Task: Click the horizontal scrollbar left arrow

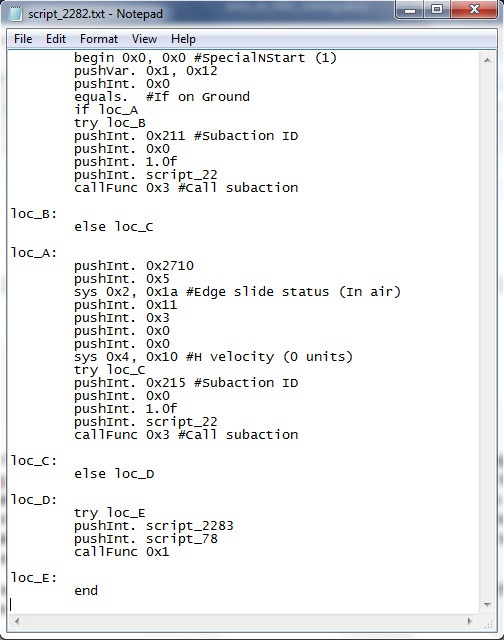Action: [17, 622]
